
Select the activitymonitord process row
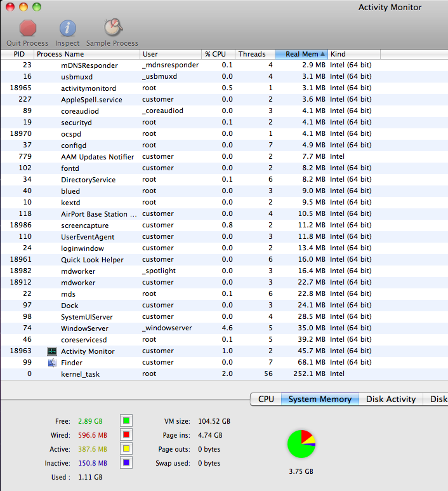224,88
